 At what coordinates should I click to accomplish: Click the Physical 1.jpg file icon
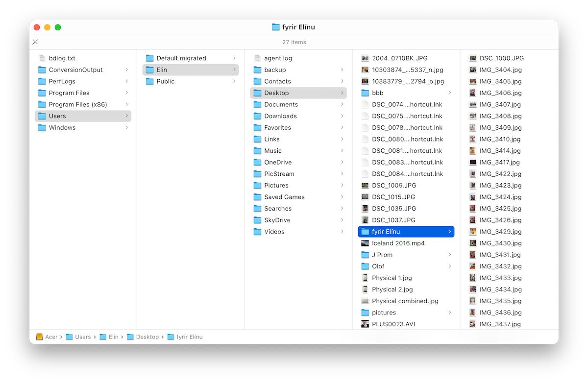(365, 278)
